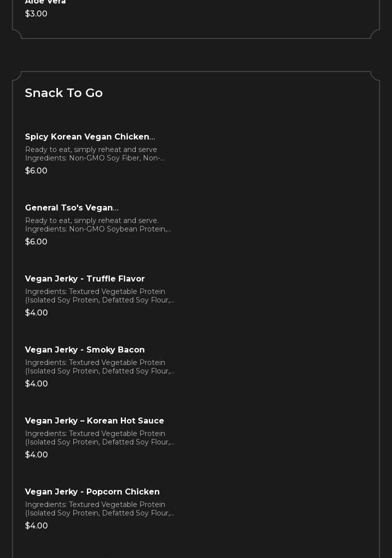Click the Korean Hot Sauce jerky ingredients description
This screenshot has height=558, width=392.
coord(99,437)
